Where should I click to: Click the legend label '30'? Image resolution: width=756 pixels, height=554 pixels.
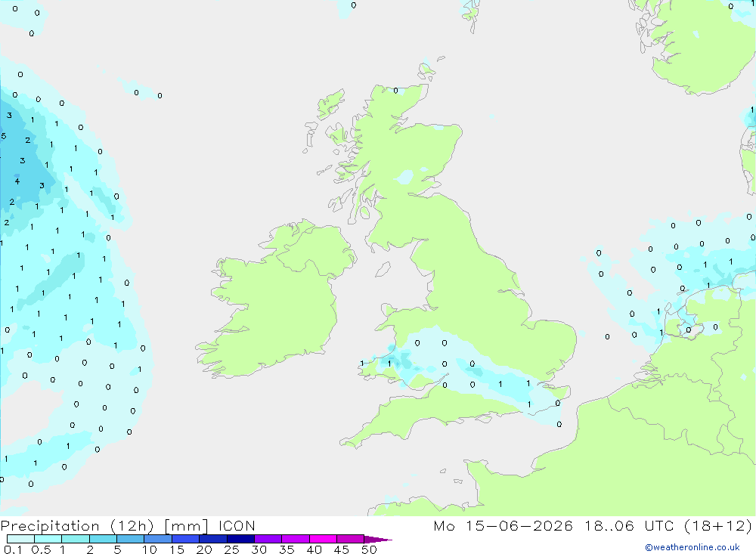(259, 549)
